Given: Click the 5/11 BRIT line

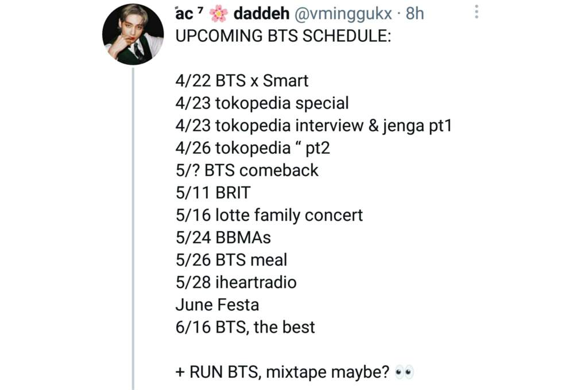Looking at the screenshot, I should pos(212,193).
